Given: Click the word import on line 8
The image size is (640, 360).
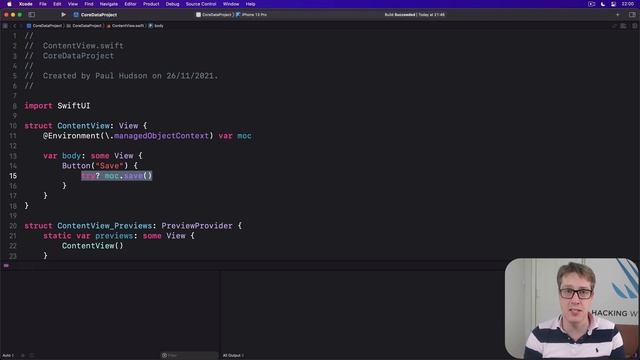Looking at the screenshot, I should point(38,106).
